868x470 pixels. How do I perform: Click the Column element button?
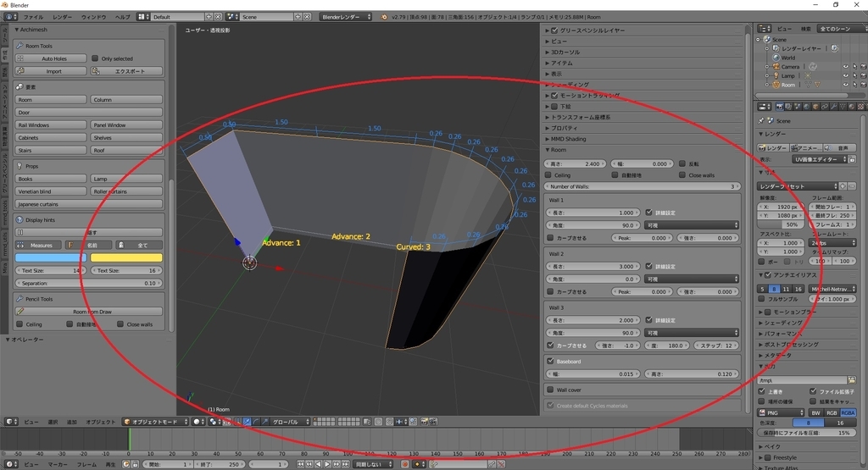127,100
